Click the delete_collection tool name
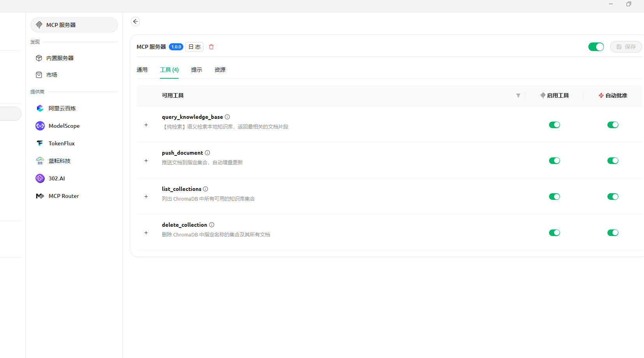 184,225
